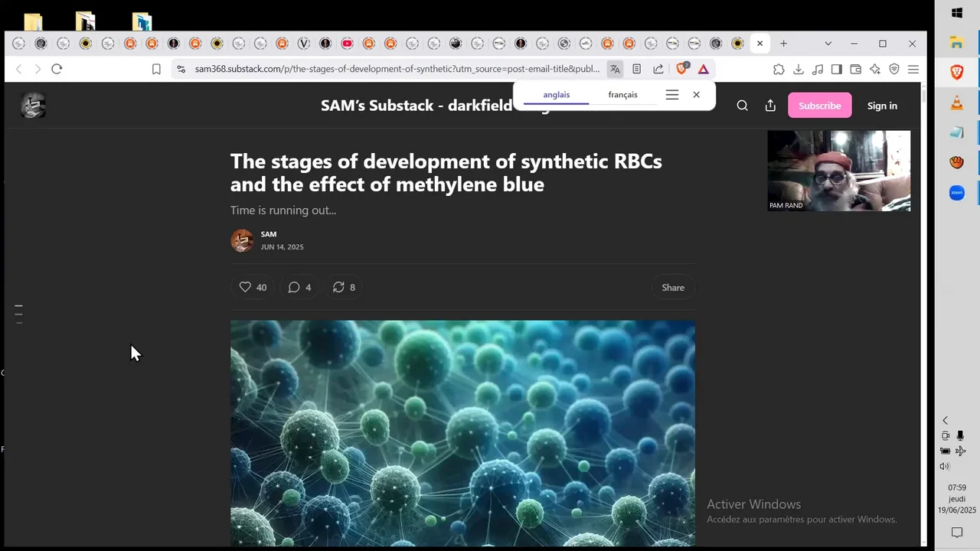Click the Brave browser taskbar icon
This screenshot has height=551, width=980.
tap(957, 72)
